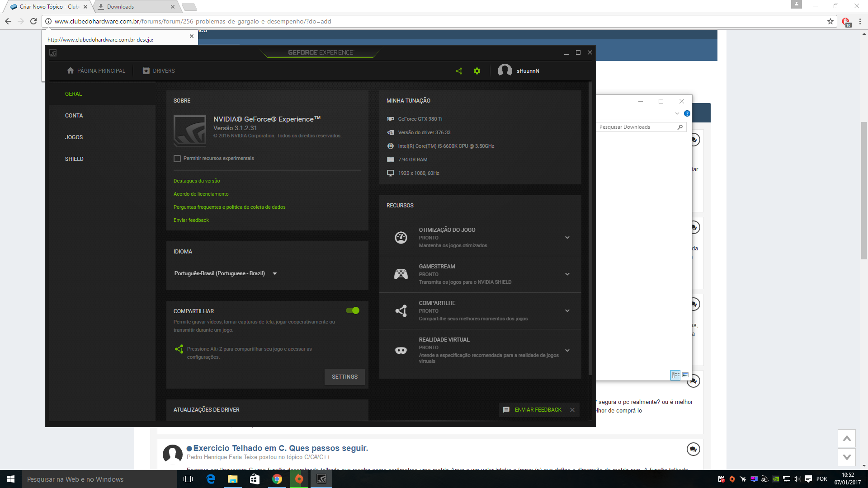Launch Microsoft Edge from taskbar
This screenshot has width=868, height=488.
(x=211, y=479)
